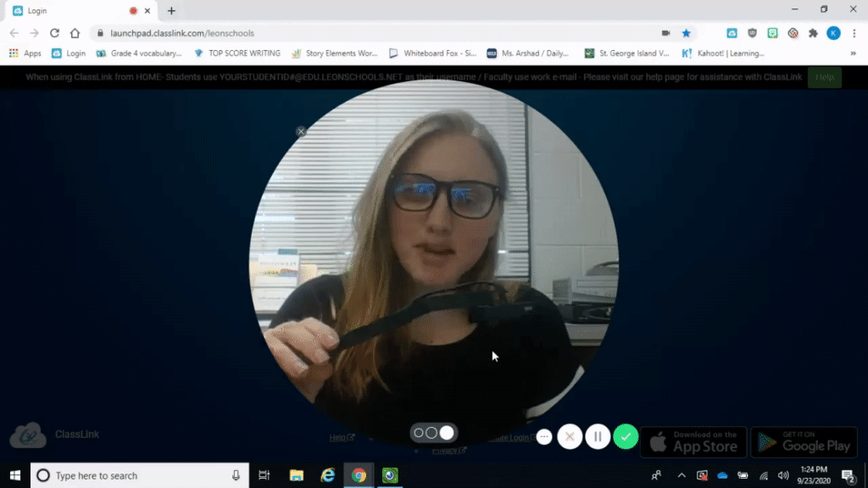Click the Download on the App Store badge
Viewport: 868px width, 488px height.
[x=693, y=442]
